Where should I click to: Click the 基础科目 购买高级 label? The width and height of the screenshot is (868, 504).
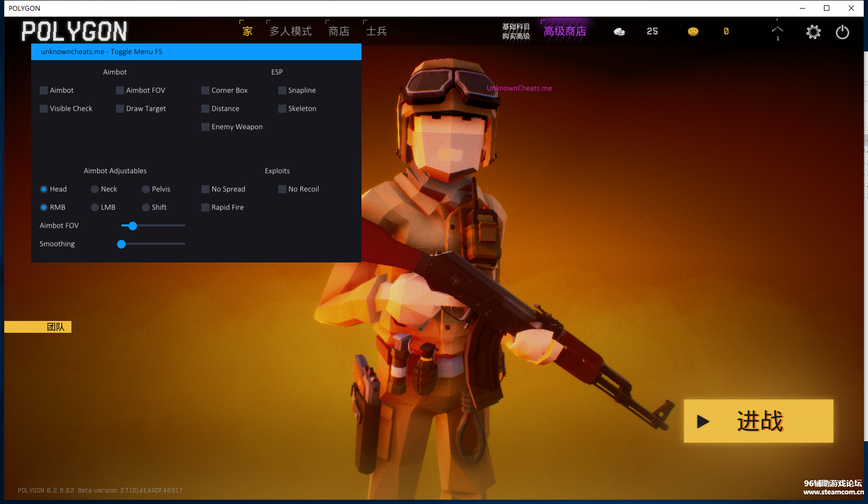[516, 32]
